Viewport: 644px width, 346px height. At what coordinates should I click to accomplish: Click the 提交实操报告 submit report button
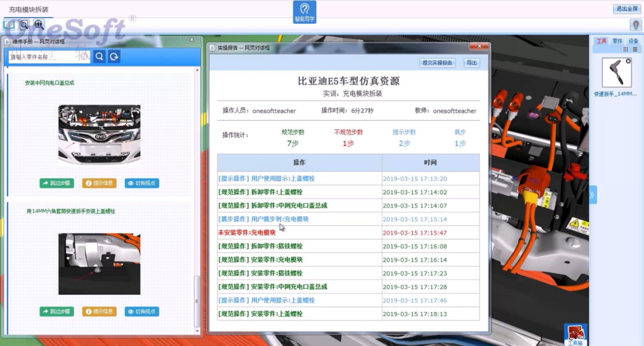click(x=438, y=63)
